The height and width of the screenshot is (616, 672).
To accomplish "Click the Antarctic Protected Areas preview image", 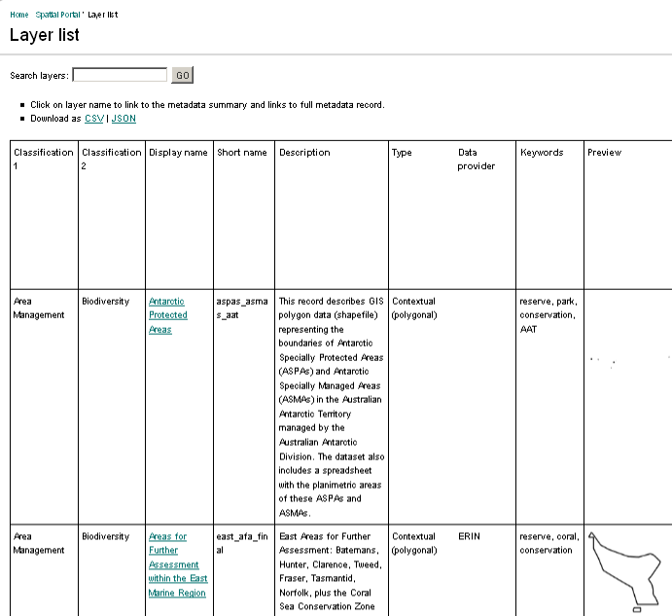I will [613, 362].
